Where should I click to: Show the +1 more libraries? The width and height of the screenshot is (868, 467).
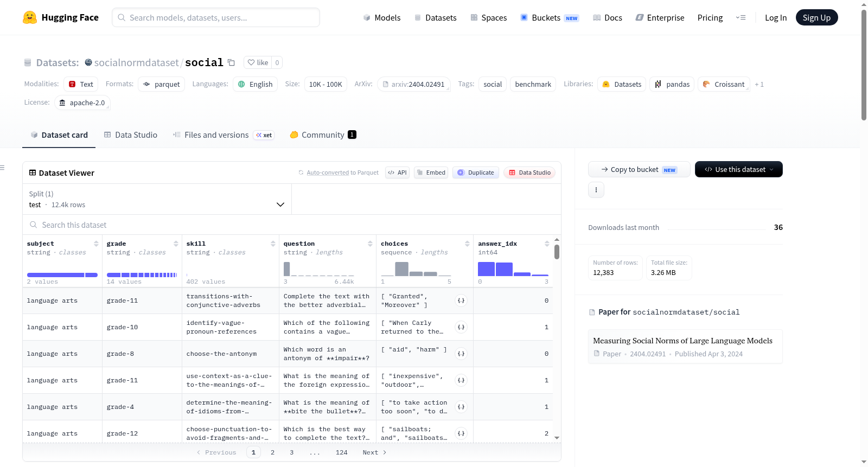tap(759, 84)
